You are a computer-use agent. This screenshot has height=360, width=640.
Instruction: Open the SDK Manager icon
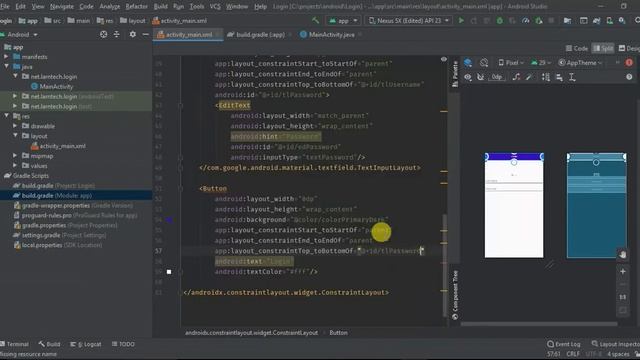pos(622,20)
